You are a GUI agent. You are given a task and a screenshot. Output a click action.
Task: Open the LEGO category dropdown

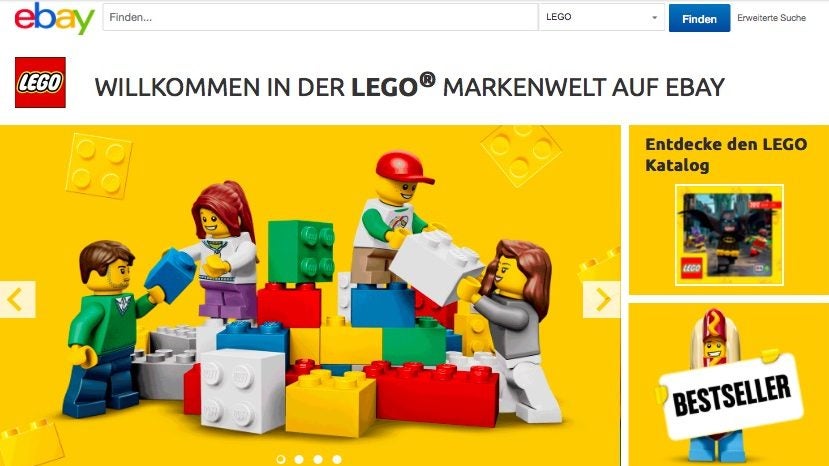601,17
